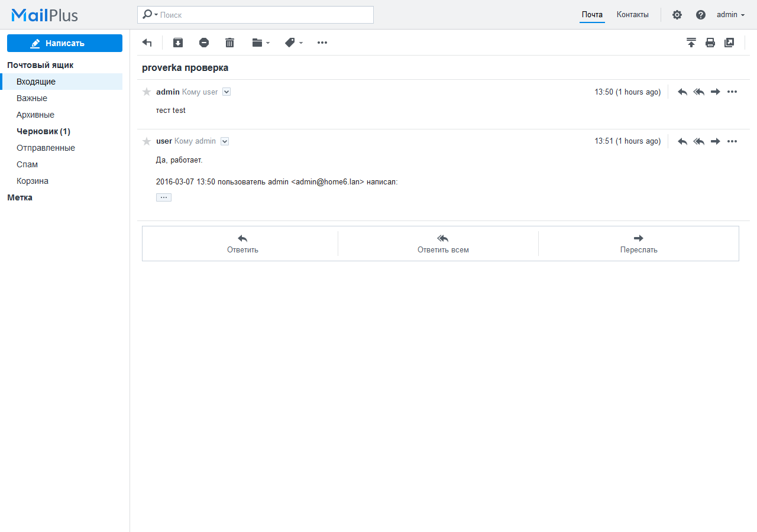Image resolution: width=757 pixels, height=532 pixels.
Task: Click sender name admin in first message
Action: tap(168, 92)
